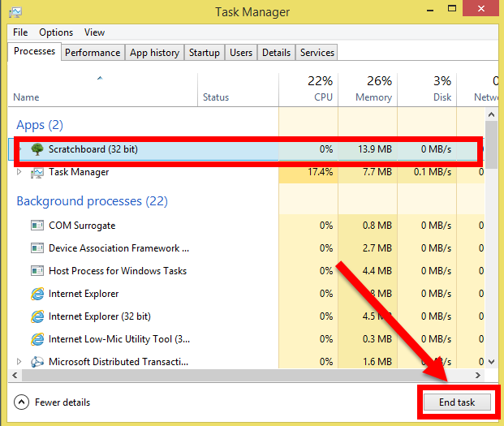
Task: Open the Options menu
Action: click(x=56, y=32)
